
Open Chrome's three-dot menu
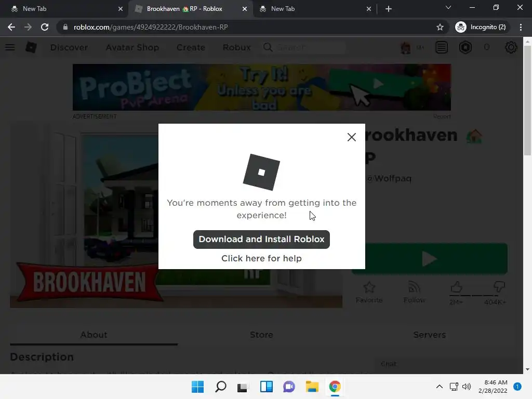point(521,27)
